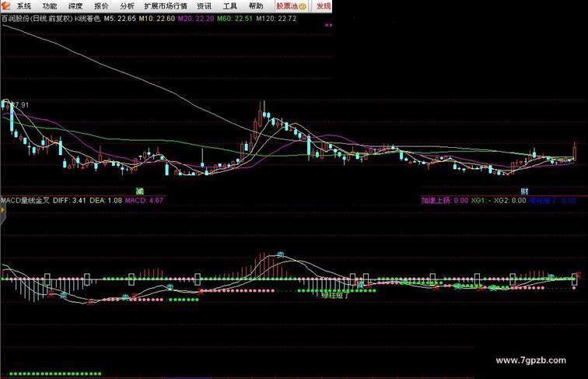Click the MACD: 4.67 value
The height and width of the screenshot is (379, 588).
click(x=144, y=200)
